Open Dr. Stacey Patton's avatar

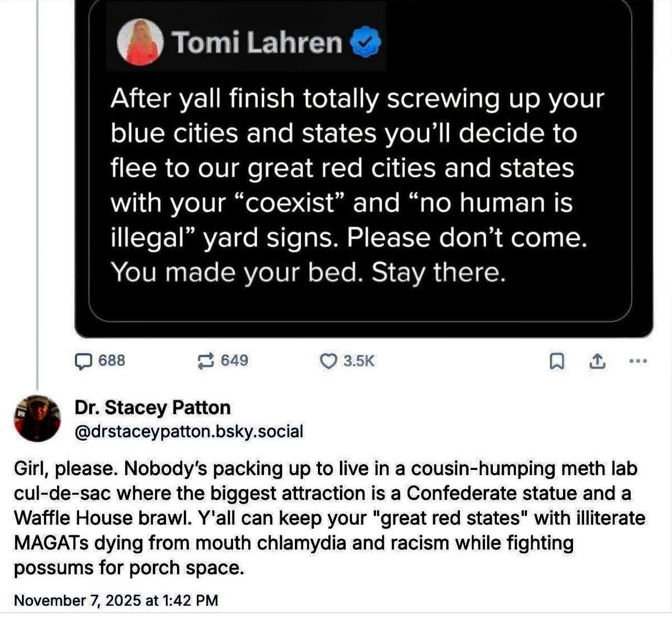[37, 419]
